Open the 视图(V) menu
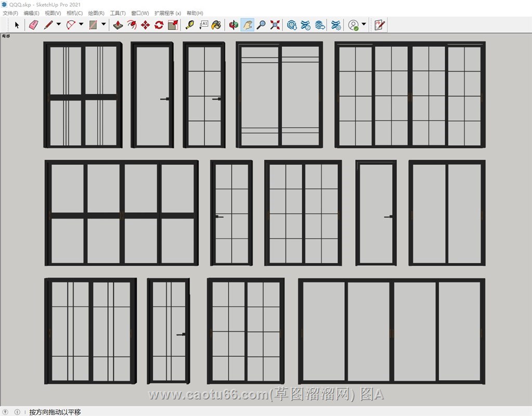Viewport: 532px width, 416px height. pos(53,13)
